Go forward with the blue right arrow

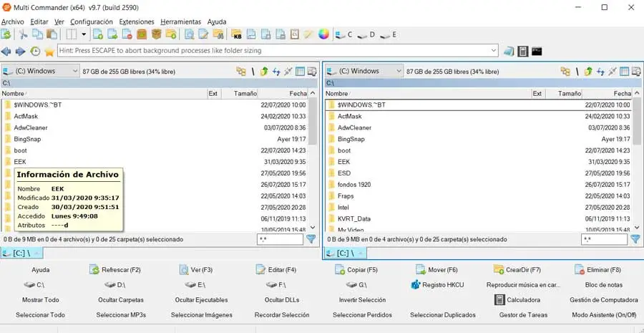20,52
